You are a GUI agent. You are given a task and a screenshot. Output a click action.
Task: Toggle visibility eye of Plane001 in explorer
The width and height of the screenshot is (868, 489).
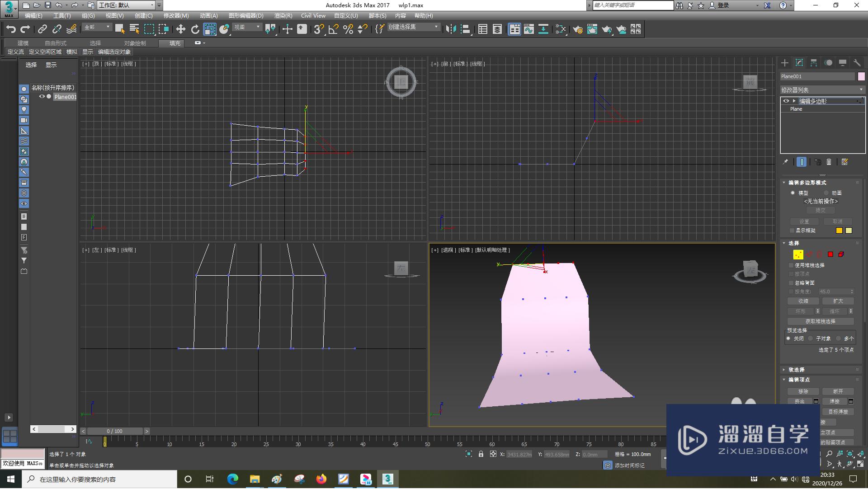coord(42,97)
